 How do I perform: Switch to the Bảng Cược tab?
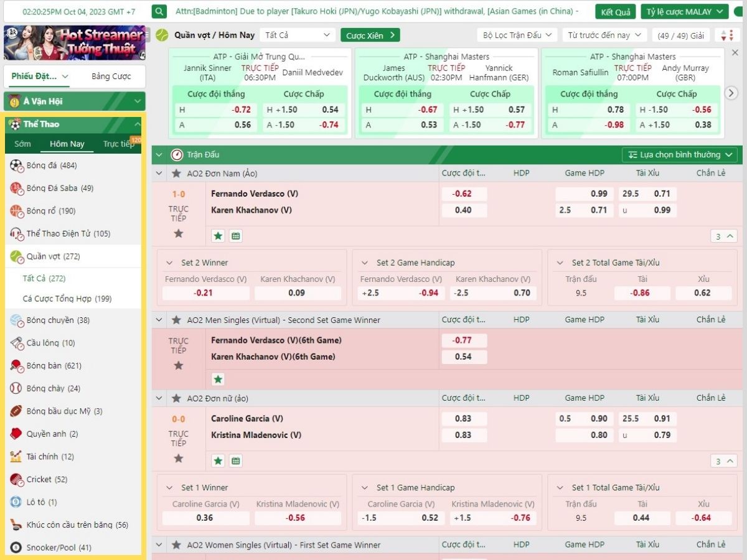[111, 77]
